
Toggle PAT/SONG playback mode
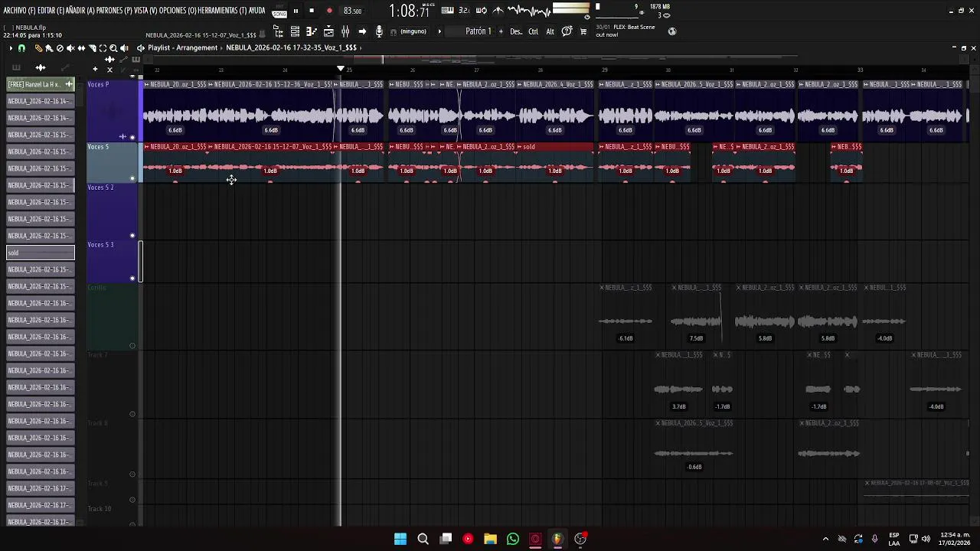[x=279, y=11]
